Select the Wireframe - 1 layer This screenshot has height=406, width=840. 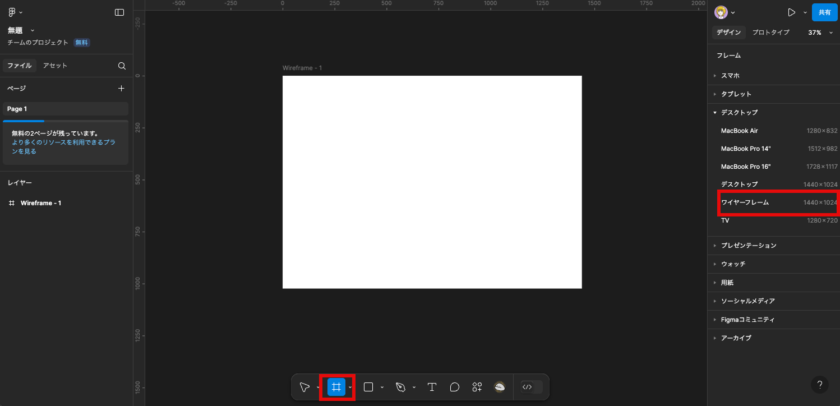coord(41,203)
